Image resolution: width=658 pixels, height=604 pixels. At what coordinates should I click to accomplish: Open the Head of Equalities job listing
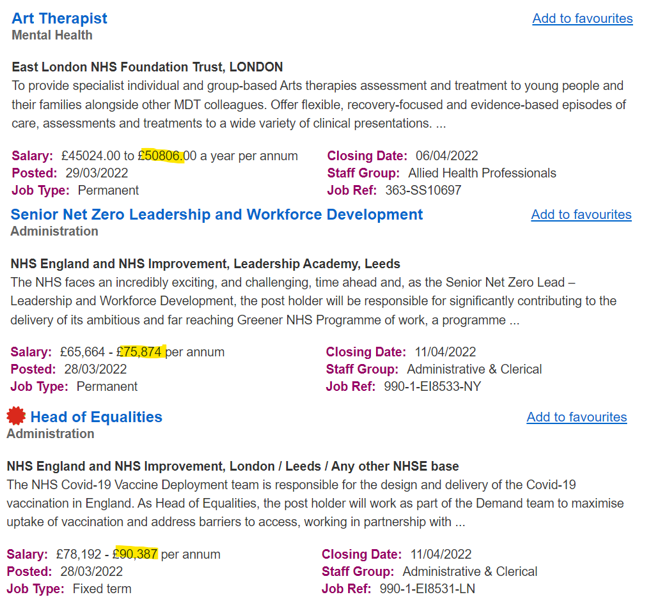click(x=96, y=416)
